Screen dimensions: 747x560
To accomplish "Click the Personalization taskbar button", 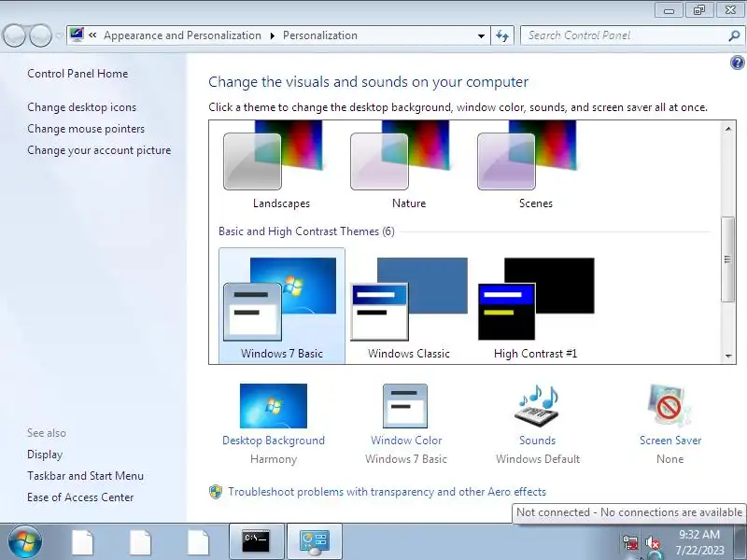I will [315, 541].
